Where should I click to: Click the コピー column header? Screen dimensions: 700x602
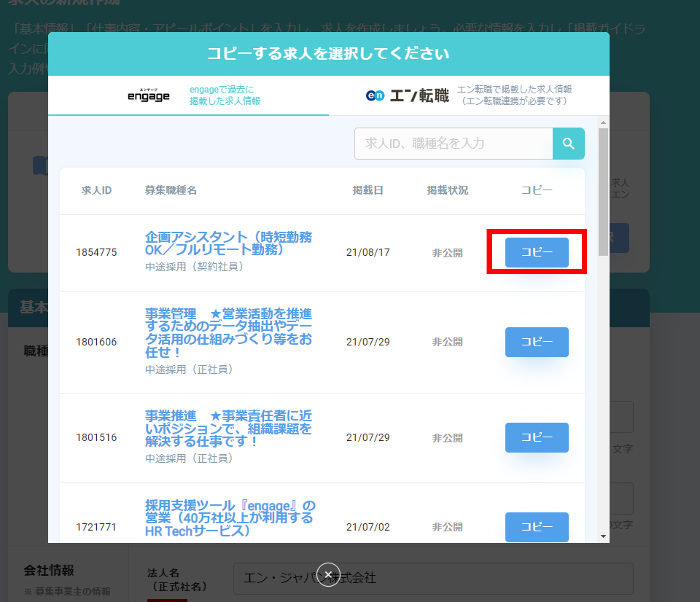click(x=537, y=190)
